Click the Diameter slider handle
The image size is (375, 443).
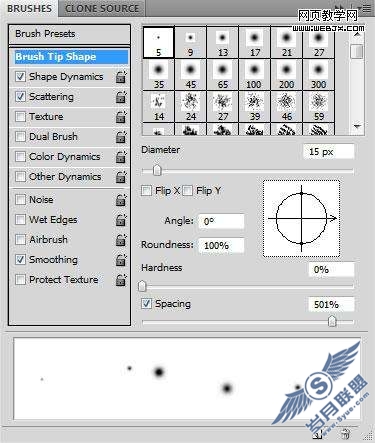(157, 170)
